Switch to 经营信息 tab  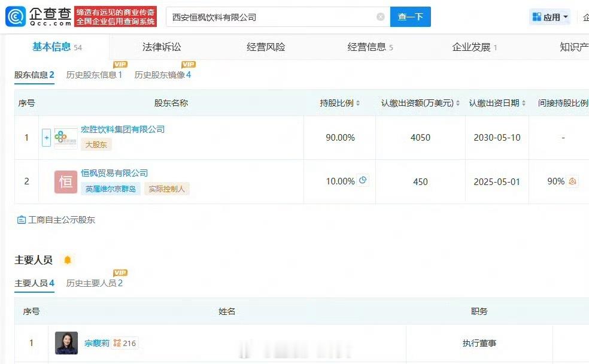click(x=371, y=47)
